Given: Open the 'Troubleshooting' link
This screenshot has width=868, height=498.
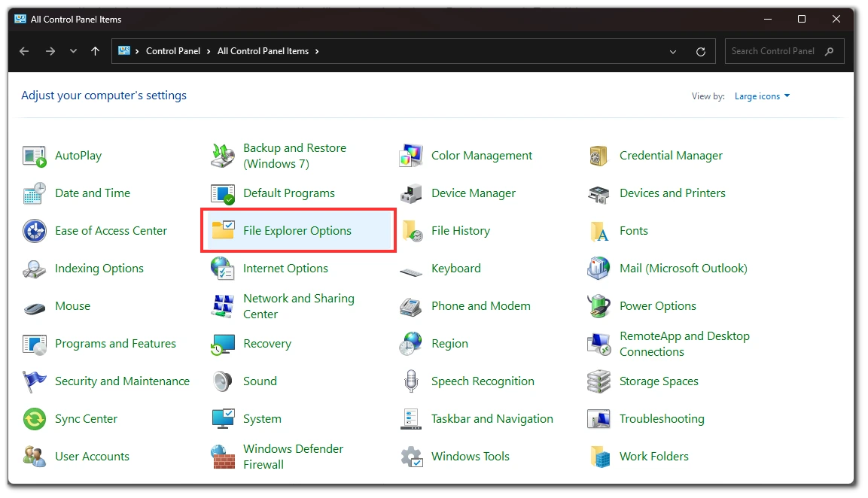Looking at the screenshot, I should click(x=662, y=419).
